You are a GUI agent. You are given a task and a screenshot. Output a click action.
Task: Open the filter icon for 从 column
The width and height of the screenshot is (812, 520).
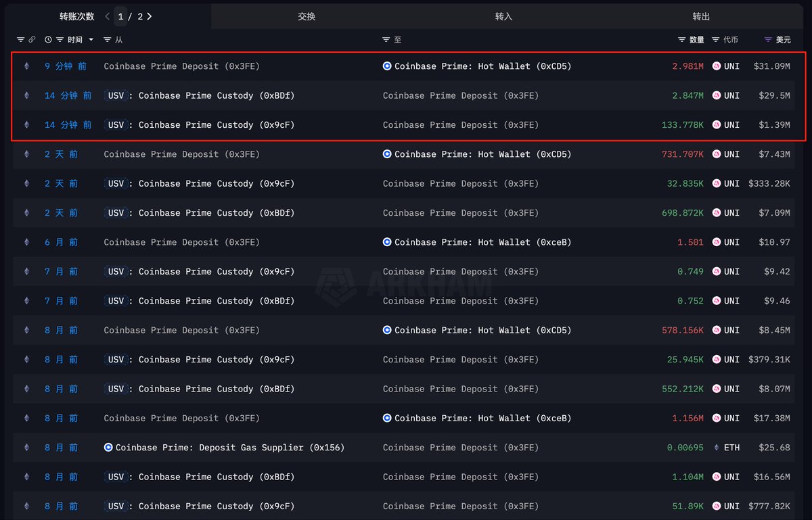(108, 40)
